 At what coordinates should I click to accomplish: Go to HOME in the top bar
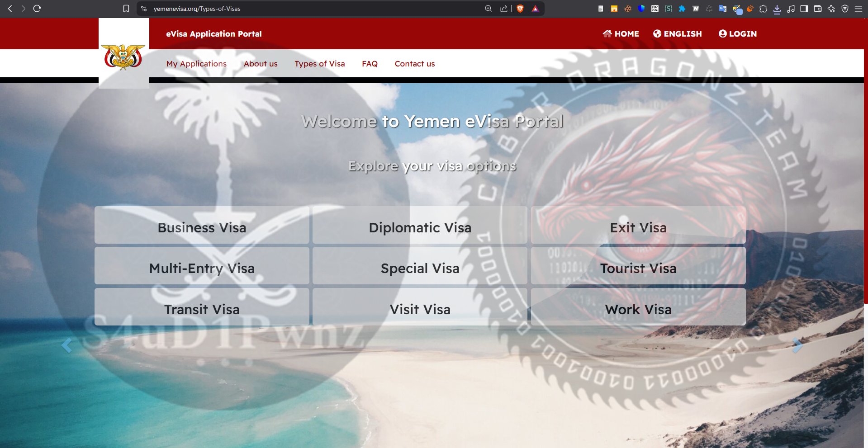621,34
